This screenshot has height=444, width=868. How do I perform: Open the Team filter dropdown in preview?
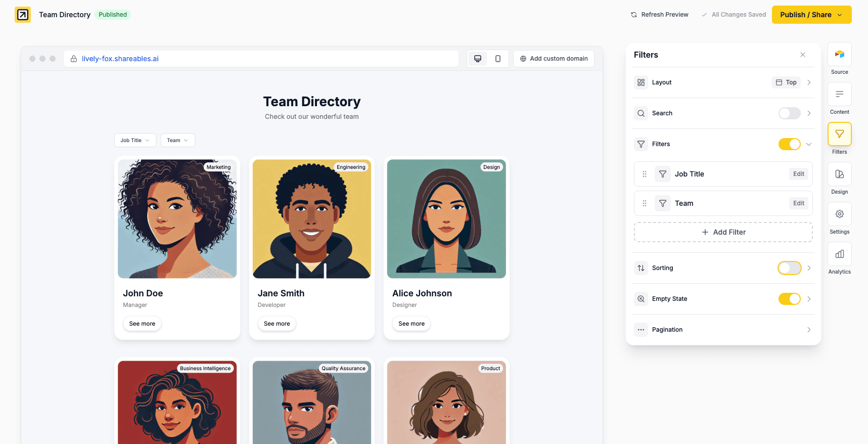point(177,141)
